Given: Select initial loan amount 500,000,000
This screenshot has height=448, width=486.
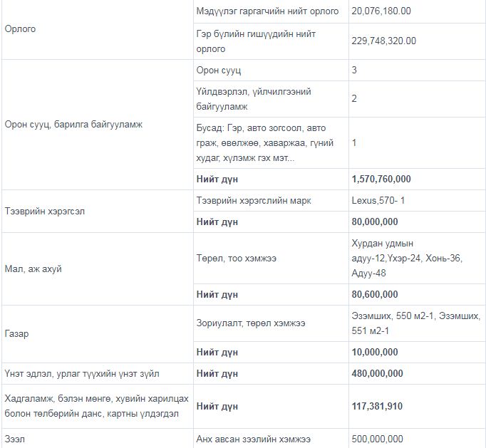Looking at the screenshot, I should click(377, 439).
